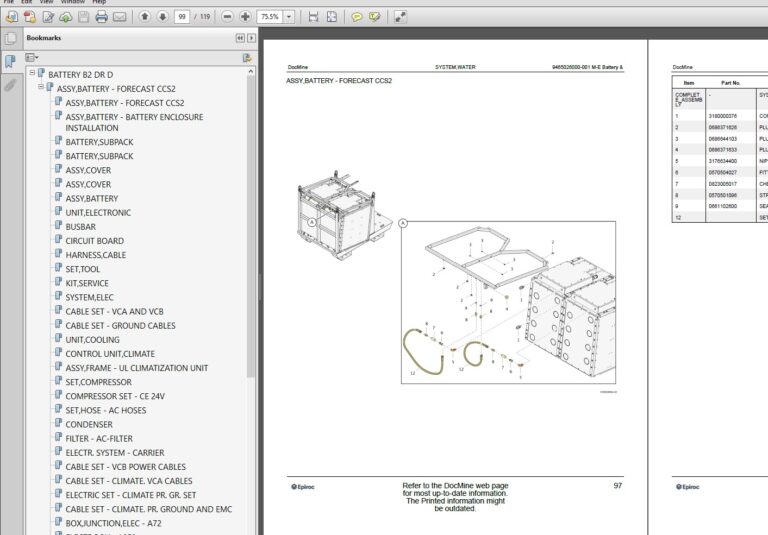Go to previous page with up arrow
The height and width of the screenshot is (535, 768).
point(144,17)
